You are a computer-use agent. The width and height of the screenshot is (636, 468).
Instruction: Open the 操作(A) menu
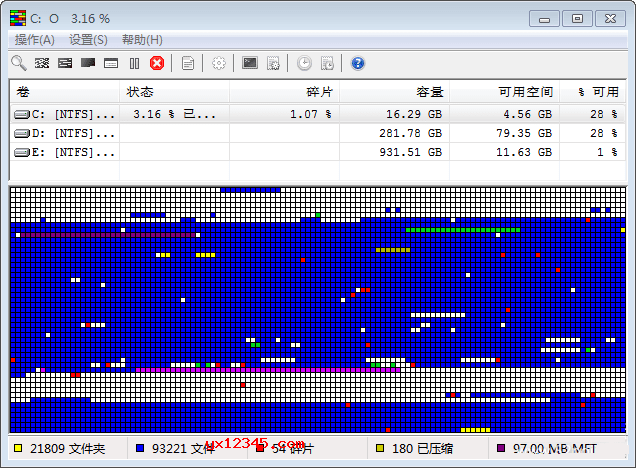pyautogui.click(x=35, y=40)
